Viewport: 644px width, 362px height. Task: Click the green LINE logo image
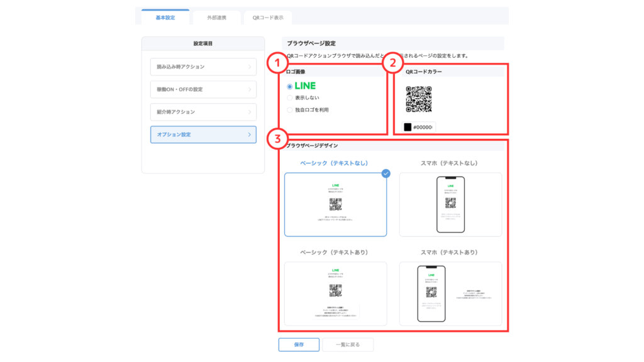305,86
